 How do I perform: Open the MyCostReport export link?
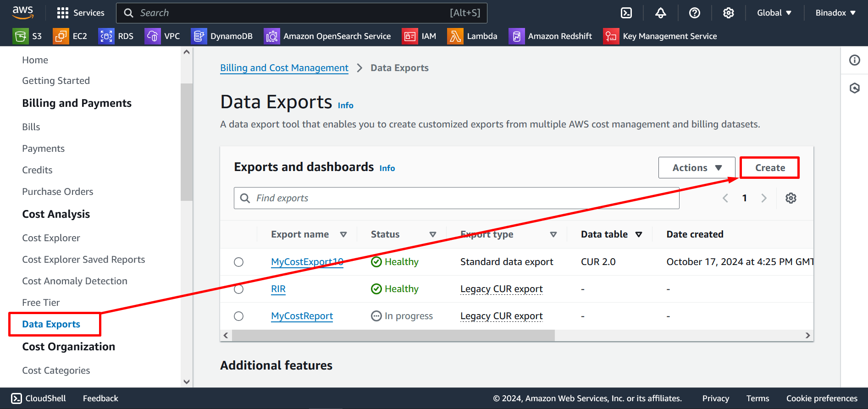(302, 316)
